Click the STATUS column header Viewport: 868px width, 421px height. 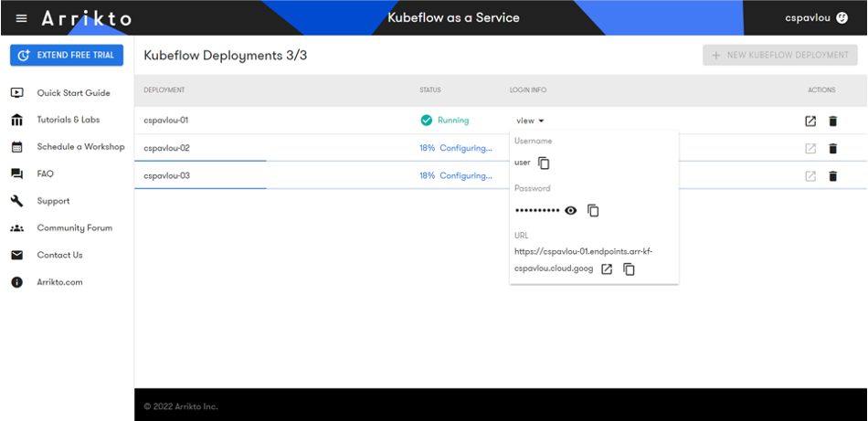(x=430, y=90)
